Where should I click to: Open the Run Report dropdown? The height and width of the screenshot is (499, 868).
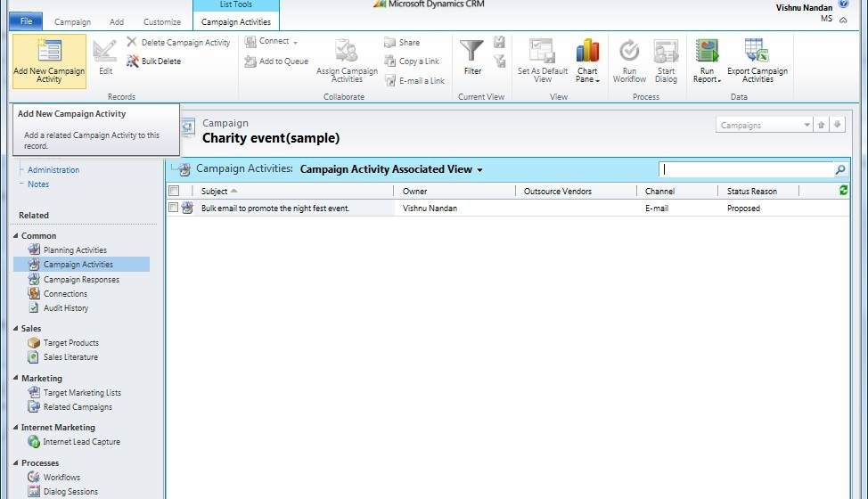click(707, 61)
